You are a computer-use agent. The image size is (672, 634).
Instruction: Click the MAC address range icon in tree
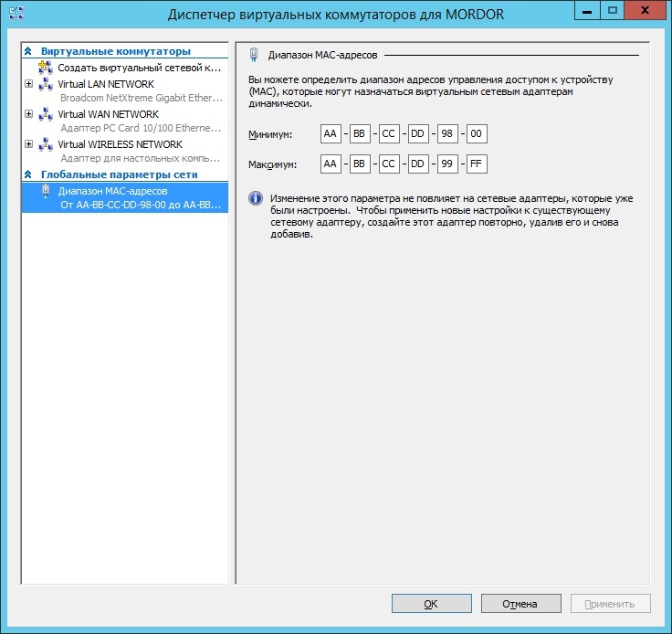tap(46, 191)
